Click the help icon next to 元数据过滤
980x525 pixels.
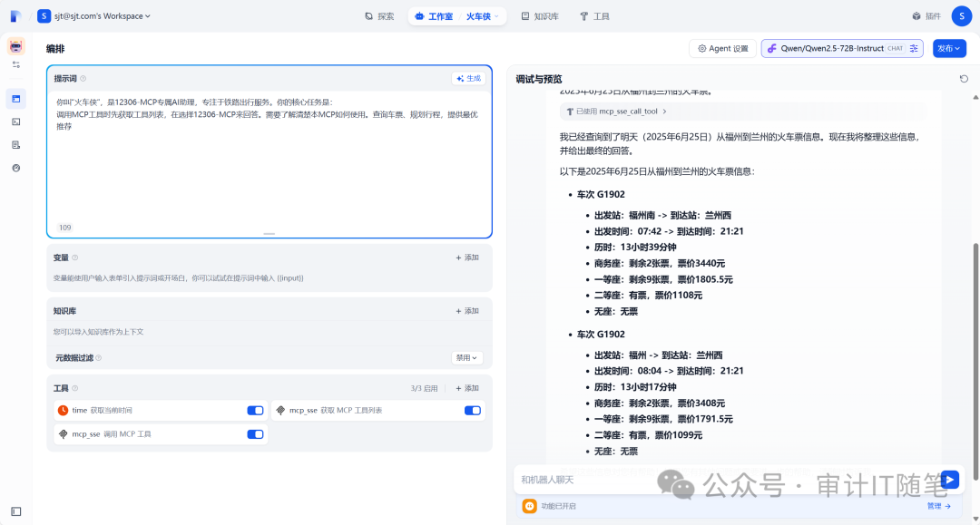99,357
